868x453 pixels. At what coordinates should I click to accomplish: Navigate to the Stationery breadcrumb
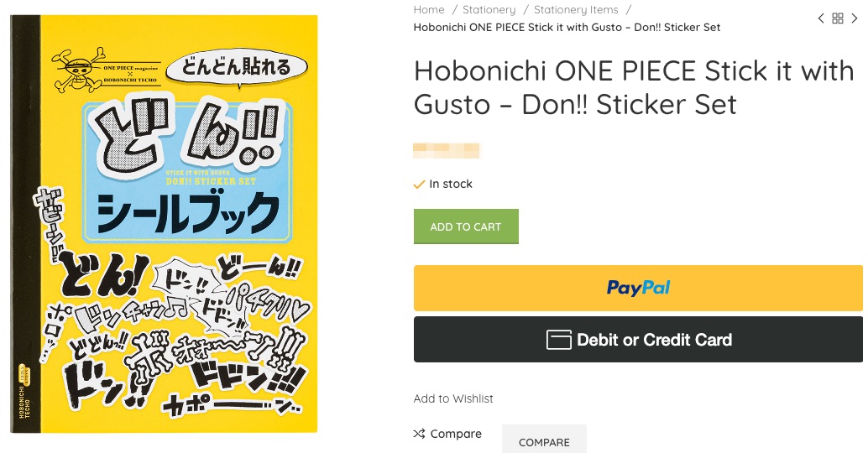489,10
